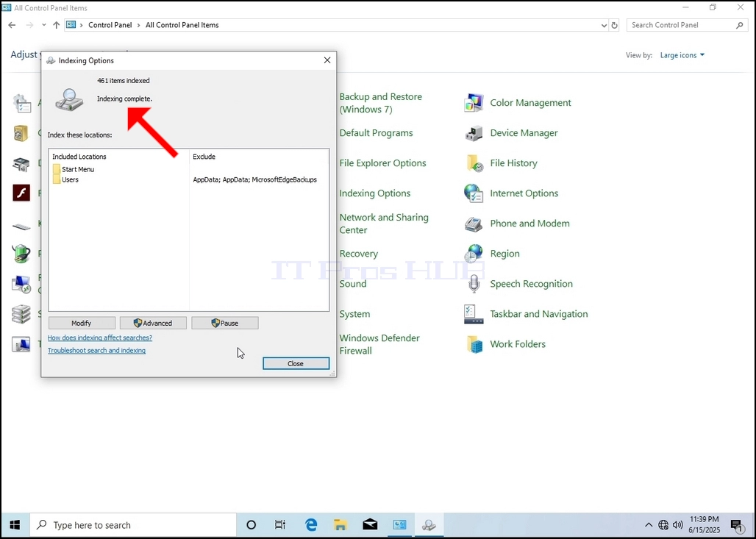Show hidden tray icons chevron

(x=649, y=525)
